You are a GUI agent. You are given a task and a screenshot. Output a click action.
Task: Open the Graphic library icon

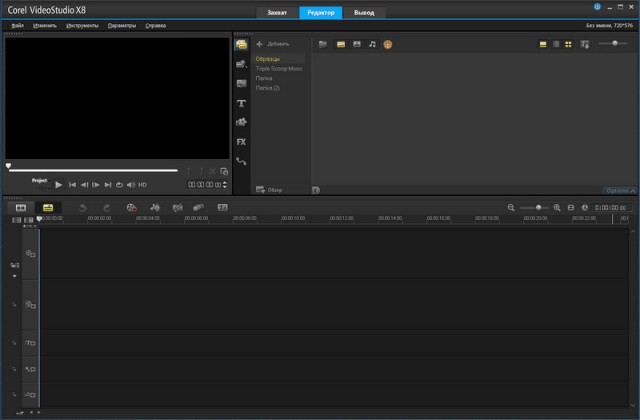point(241,122)
